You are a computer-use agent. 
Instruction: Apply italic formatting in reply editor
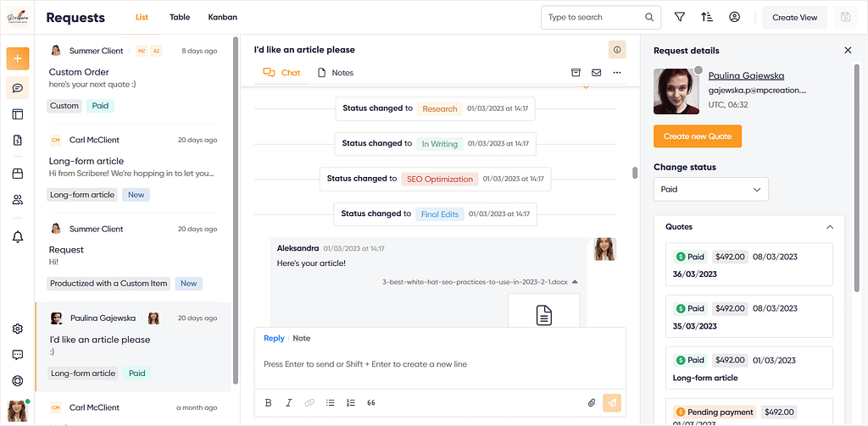288,403
